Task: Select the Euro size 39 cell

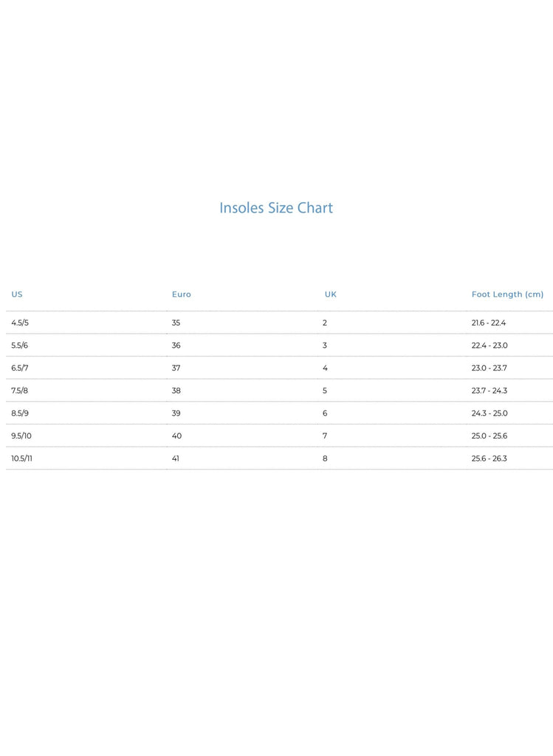Action: coord(176,413)
